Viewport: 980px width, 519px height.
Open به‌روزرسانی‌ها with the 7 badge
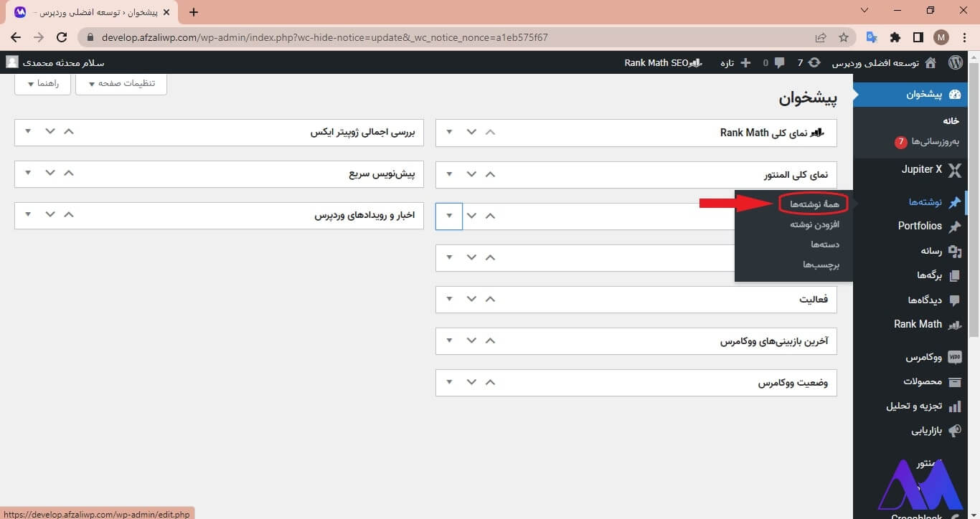(x=927, y=142)
